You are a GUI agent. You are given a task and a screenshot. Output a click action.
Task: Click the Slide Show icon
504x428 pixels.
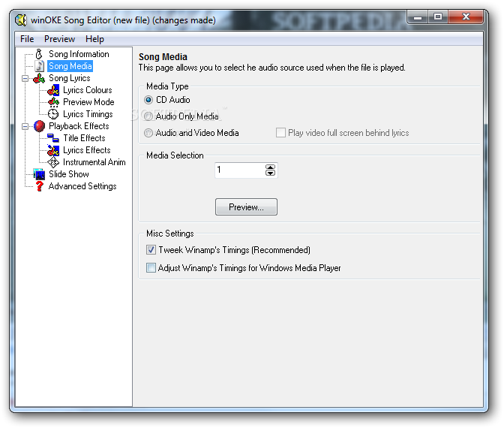click(39, 174)
